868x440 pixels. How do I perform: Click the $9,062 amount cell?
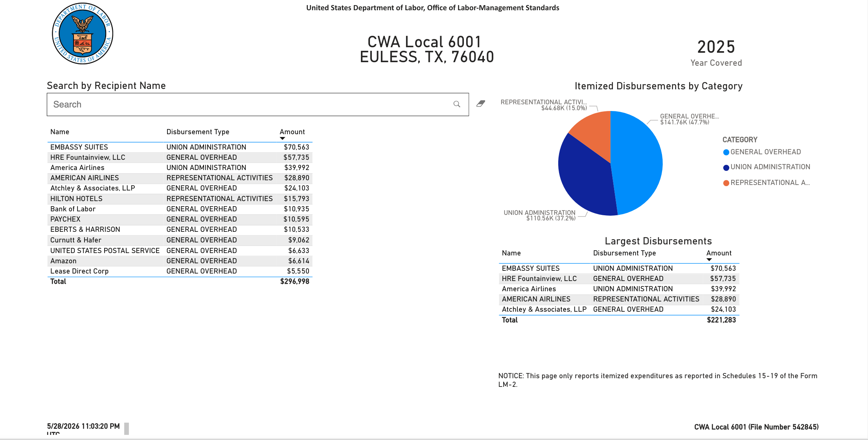click(299, 240)
